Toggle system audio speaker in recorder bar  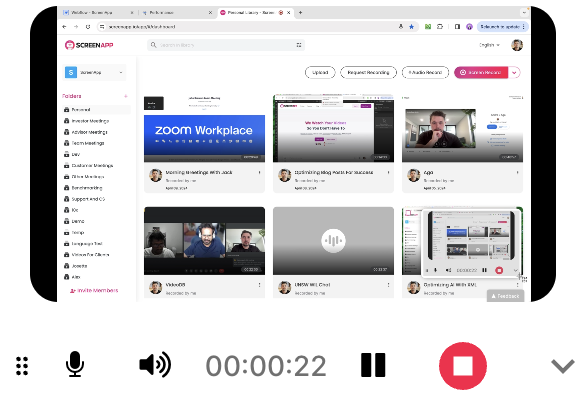coord(155,364)
